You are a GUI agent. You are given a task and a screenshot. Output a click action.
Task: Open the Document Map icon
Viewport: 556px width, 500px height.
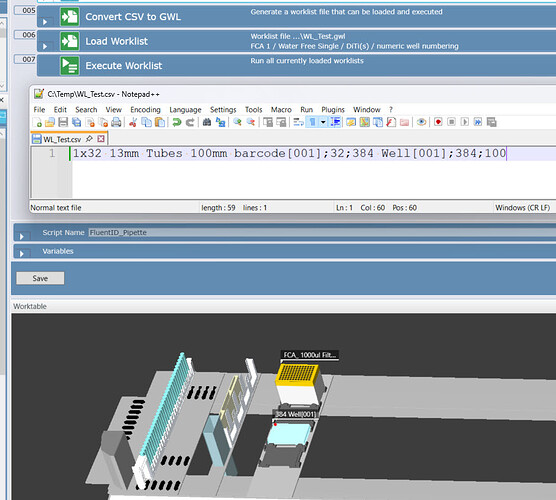[x=365, y=122]
